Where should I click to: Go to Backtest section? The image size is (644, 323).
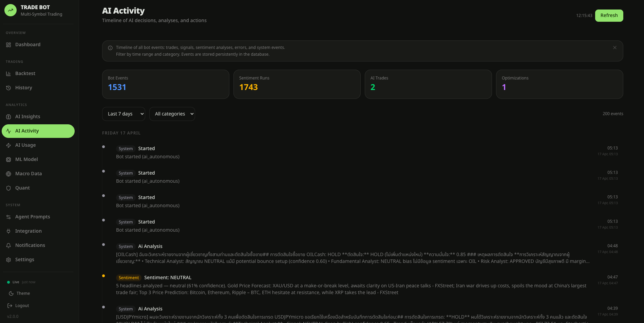point(38,74)
